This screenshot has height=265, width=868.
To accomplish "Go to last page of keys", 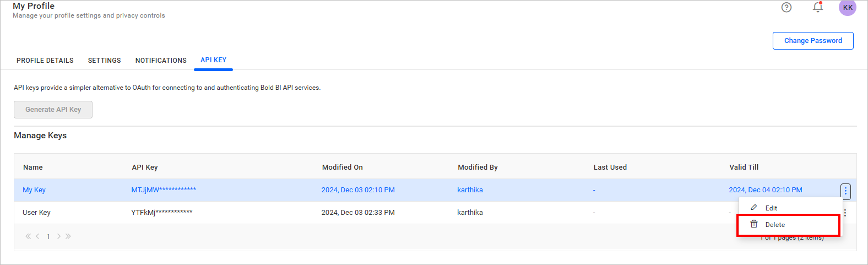I will [x=68, y=236].
